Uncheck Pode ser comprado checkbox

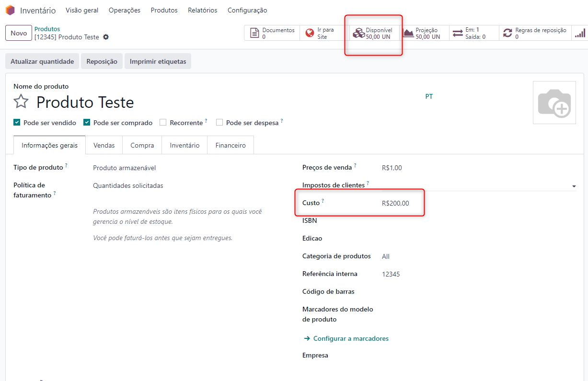tap(87, 123)
